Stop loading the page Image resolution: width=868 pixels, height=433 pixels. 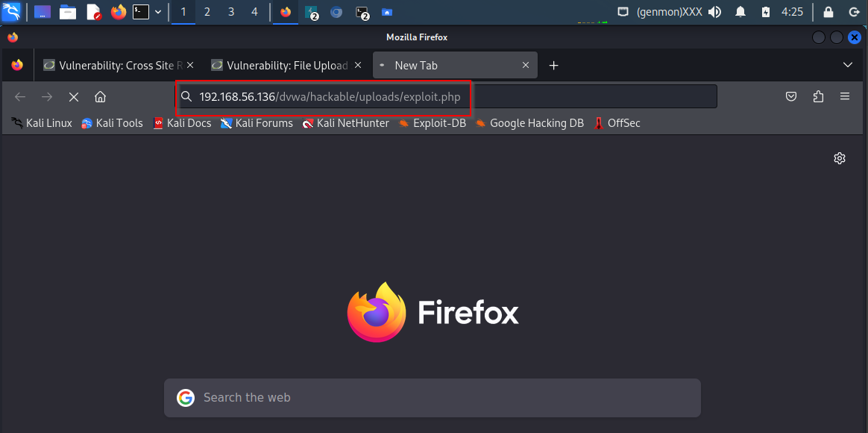click(x=74, y=97)
